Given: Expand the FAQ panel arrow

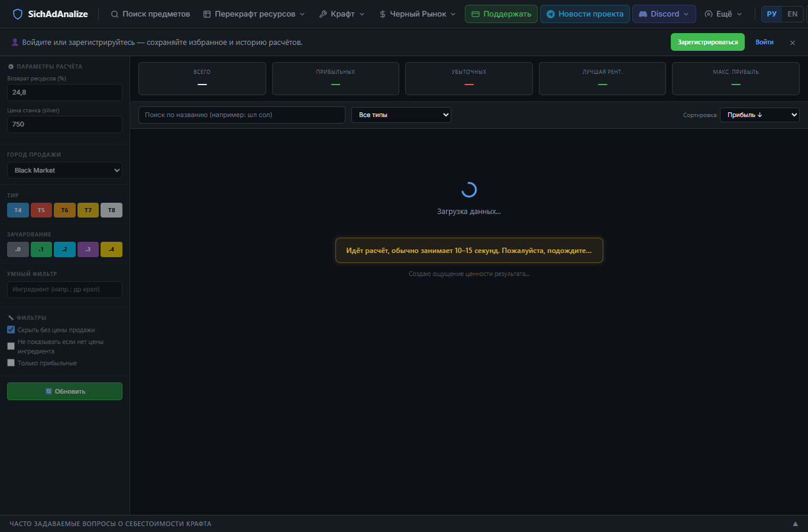Looking at the screenshot, I should tap(796, 524).
